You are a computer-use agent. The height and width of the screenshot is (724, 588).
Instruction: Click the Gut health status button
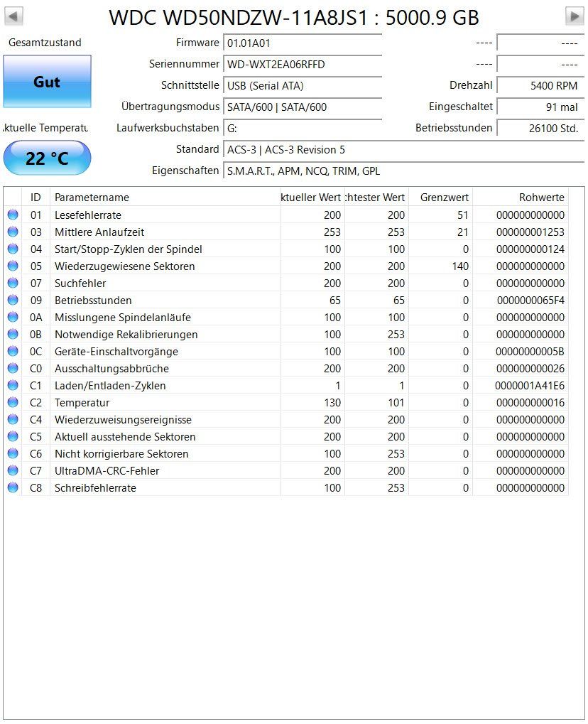(x=47, y=82)
